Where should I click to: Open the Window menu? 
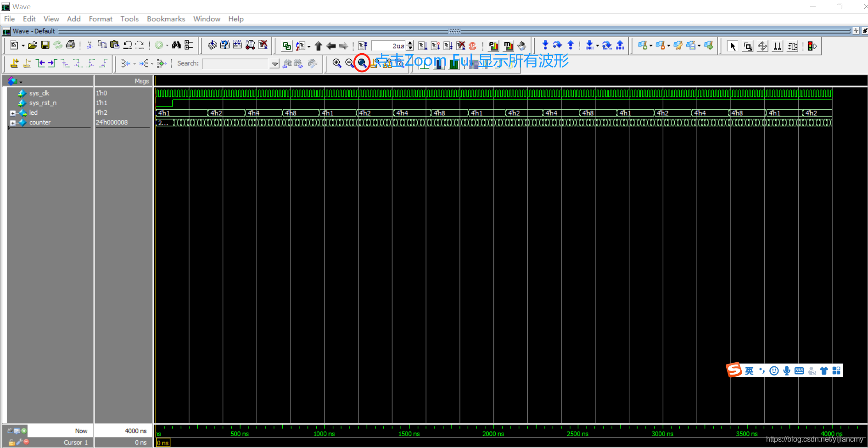(207, 19)
